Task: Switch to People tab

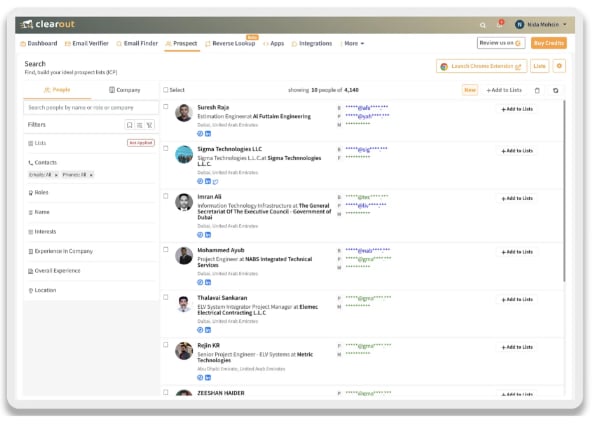Action: (x=57, y=90)
